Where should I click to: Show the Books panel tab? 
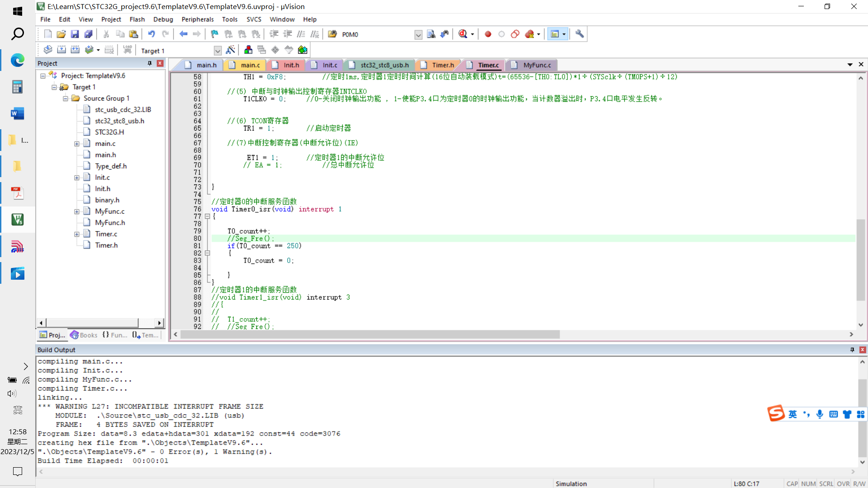84,335
